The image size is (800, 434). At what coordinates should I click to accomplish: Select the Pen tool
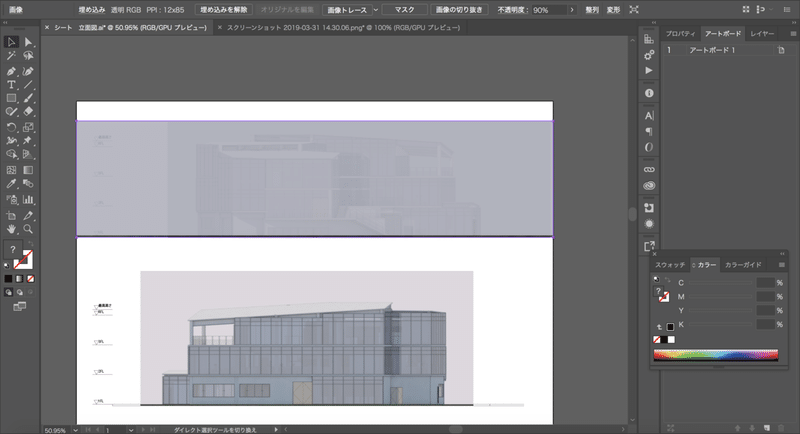pyautogui.click(x=11, y=71)
